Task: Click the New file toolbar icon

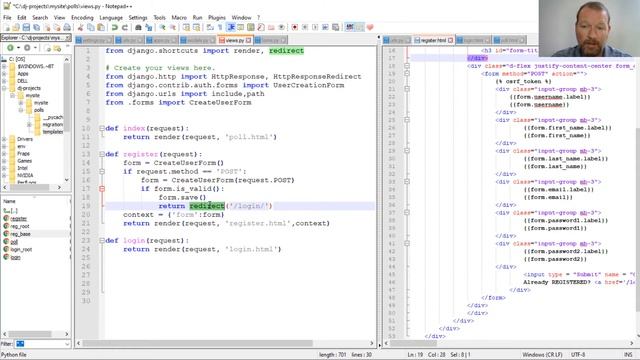Action: coord(7,27)
